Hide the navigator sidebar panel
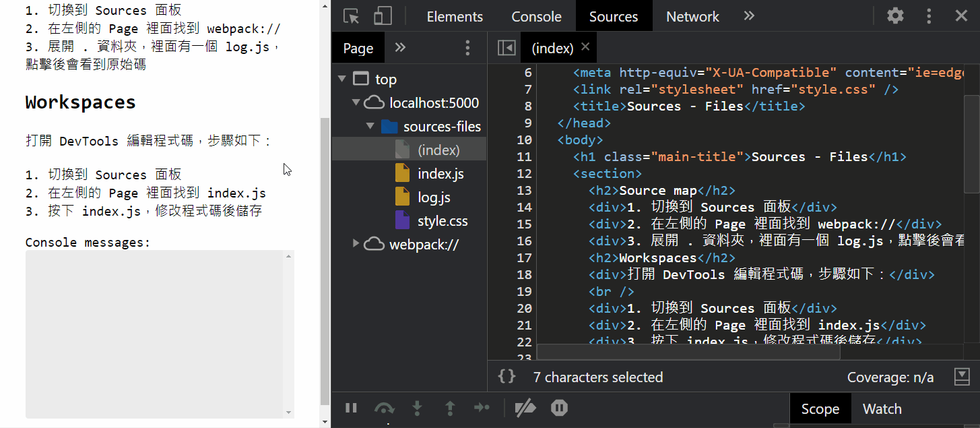 point(506,47)
